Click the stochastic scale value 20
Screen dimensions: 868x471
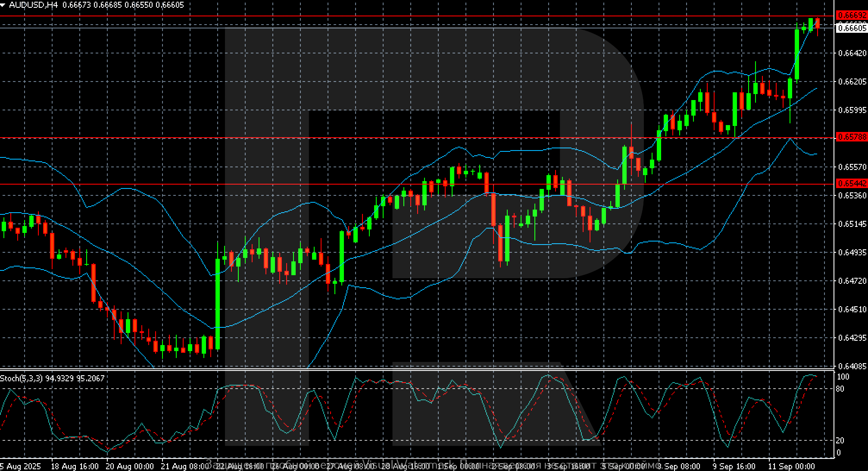[x=840, y=440]
